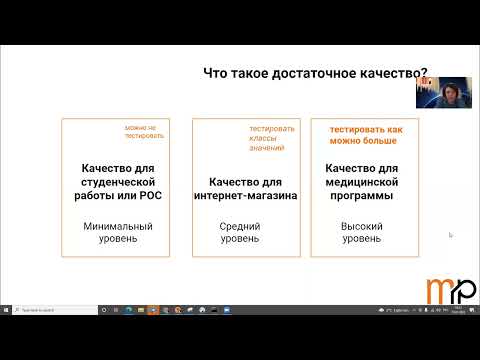The width and height of the screenshot is (480, 360).
Task: Open the blue Zoom app on taskbar
Action: click(x=227, y=310)
